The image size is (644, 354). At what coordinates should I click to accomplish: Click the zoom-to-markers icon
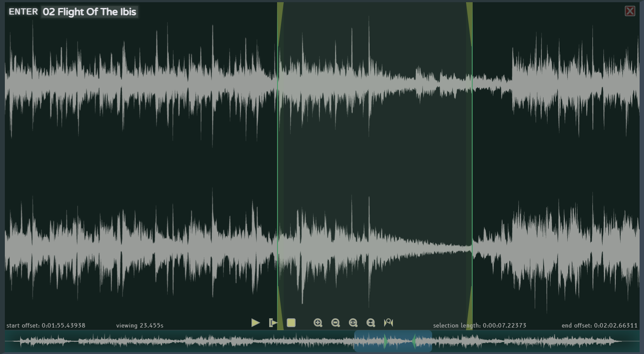coord(389,323)
